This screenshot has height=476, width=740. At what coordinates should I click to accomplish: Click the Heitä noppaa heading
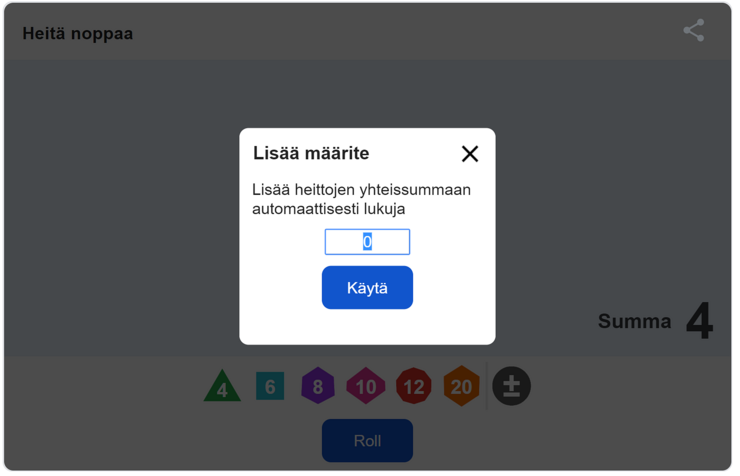(78, 34)
